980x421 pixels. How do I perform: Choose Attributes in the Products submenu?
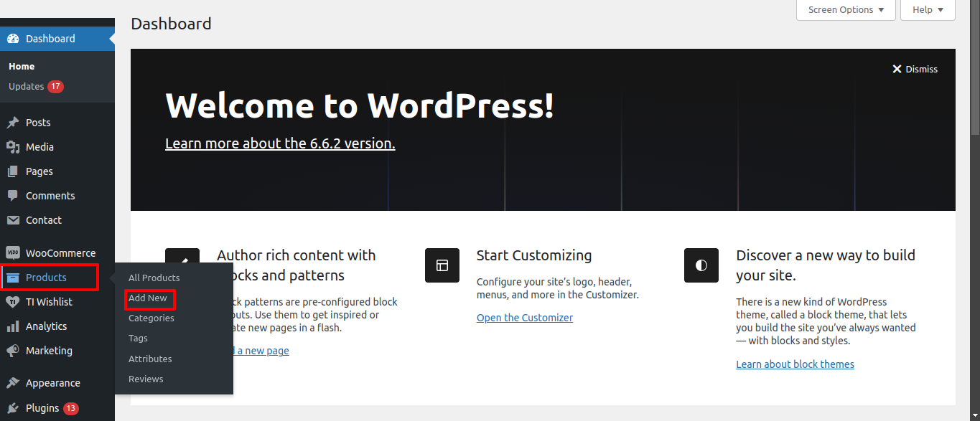click(150, 359)
